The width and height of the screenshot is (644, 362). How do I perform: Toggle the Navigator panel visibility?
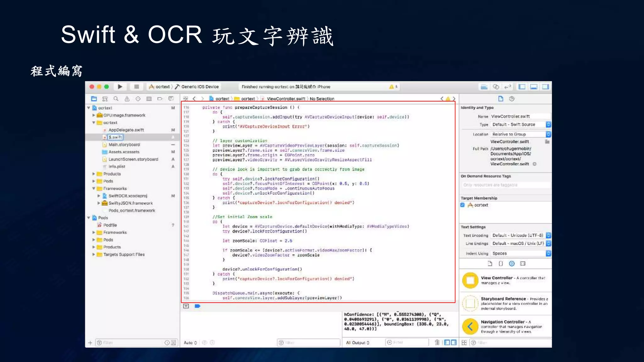522,87
